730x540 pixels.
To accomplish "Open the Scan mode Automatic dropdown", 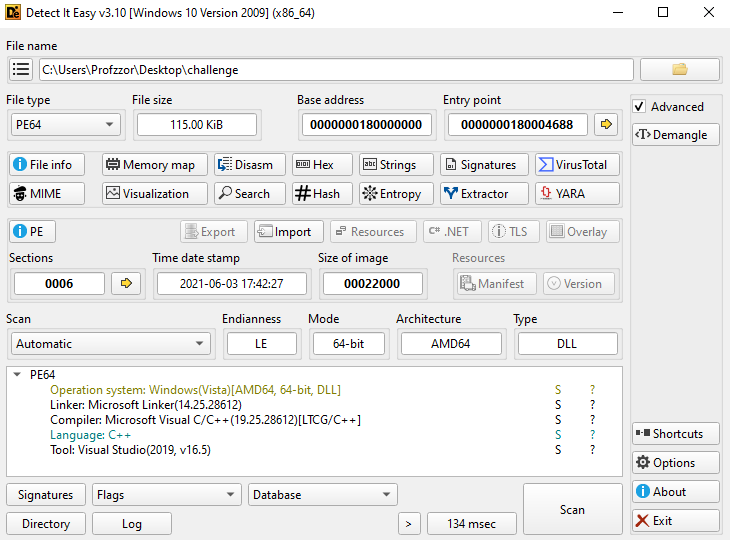I will [x=111, y=344].
